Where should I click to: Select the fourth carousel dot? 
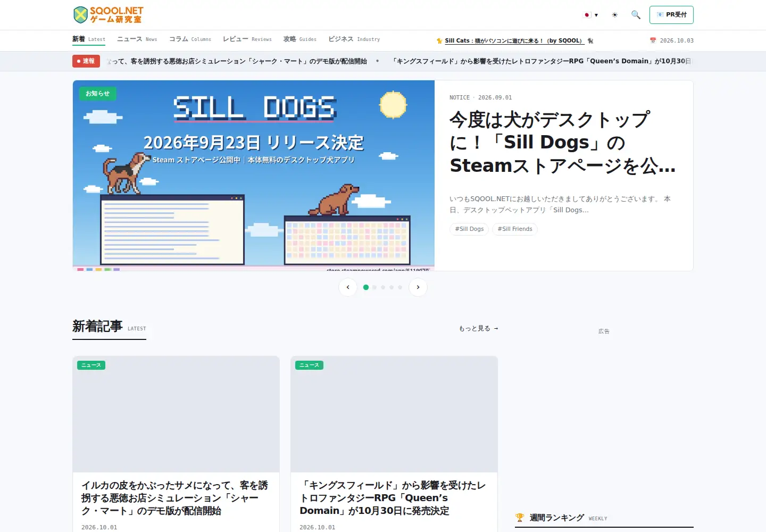[x=392, y=287]
